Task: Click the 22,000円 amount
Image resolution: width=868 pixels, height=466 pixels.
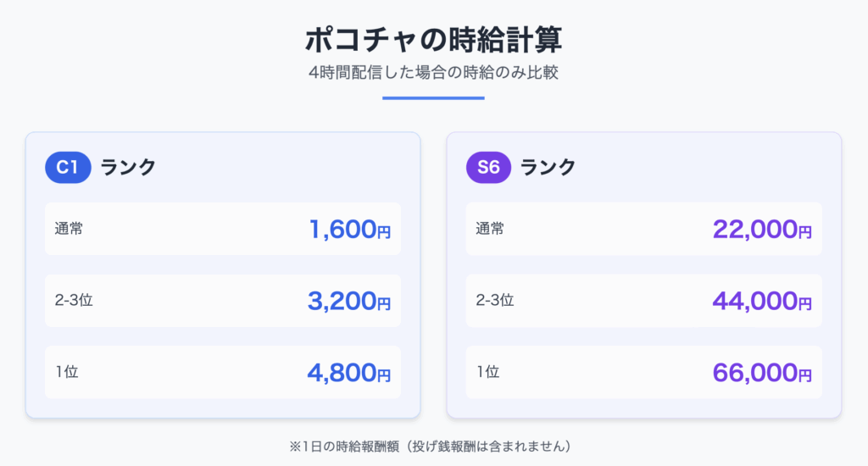Action: tap(762, 229)
